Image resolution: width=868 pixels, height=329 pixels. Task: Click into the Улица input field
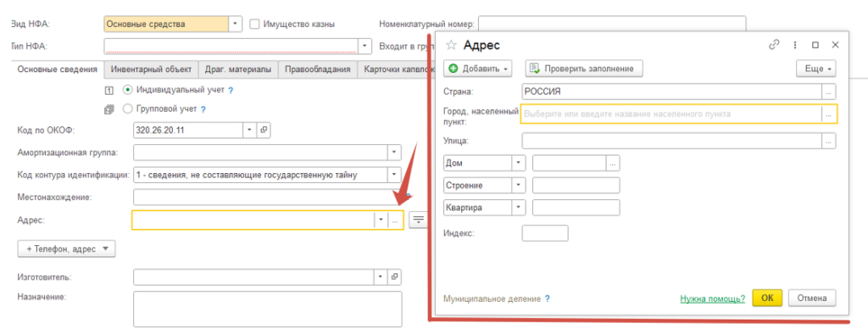tap(672, 142)
